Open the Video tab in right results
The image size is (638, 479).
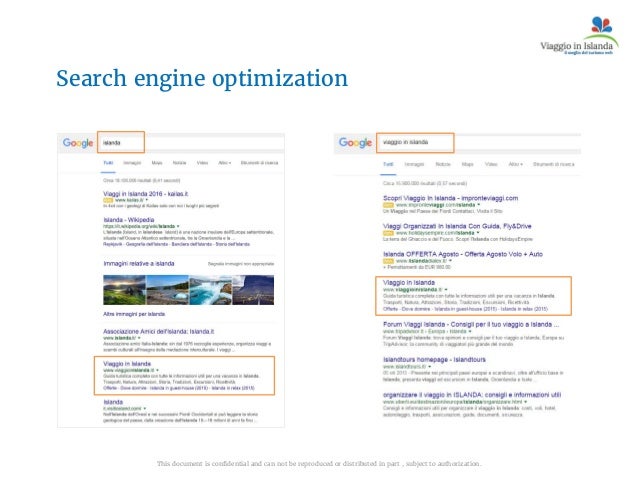[491, 164]
